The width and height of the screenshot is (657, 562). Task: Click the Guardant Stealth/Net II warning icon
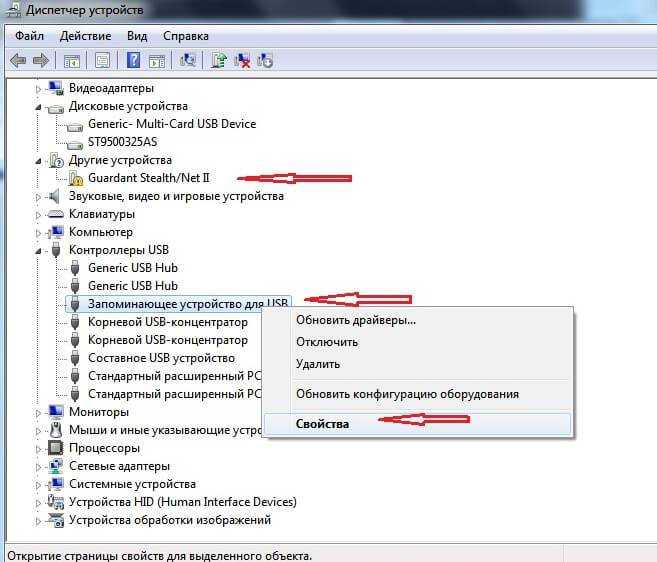[x=75, y=178]
